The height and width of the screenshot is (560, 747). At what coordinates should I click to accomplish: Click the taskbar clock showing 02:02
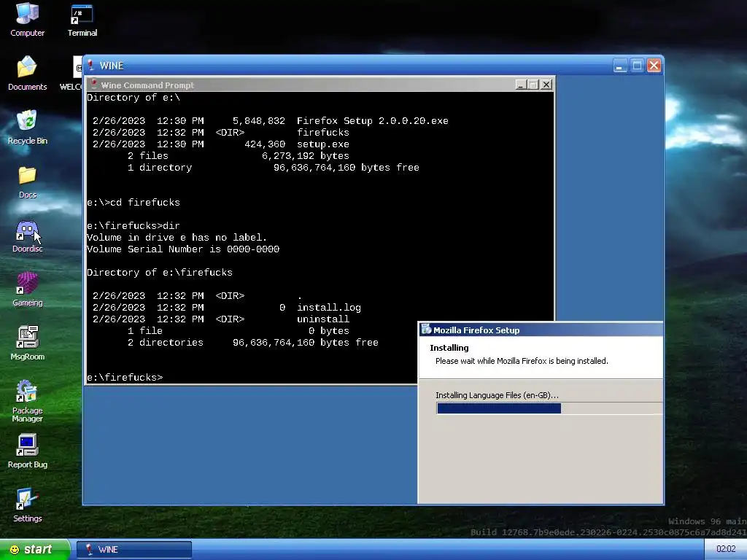click(726, 549)
